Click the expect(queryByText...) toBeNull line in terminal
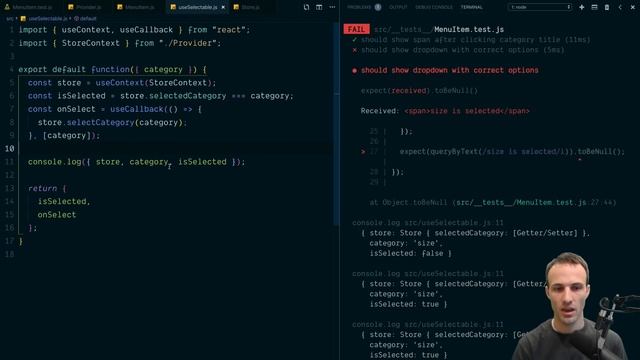This screenshot has height=360, width=640. [x=512, y=151]
